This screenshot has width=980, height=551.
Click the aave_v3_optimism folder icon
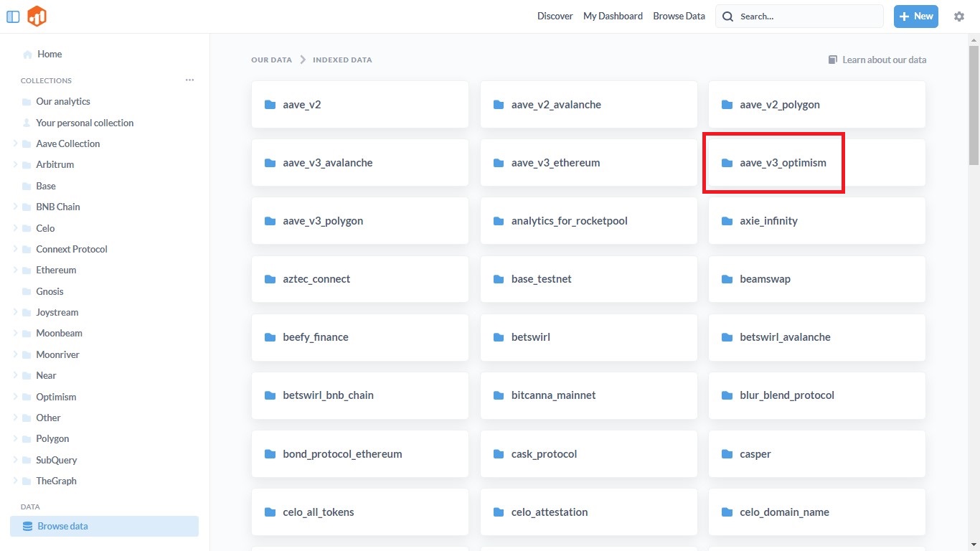(727, 163)
